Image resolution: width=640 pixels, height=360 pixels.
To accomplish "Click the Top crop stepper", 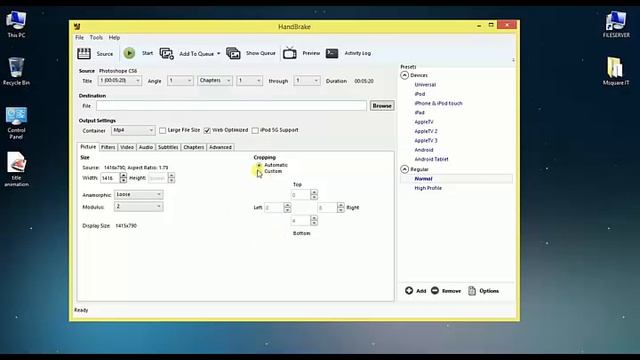I will click(x=313, y=195).
